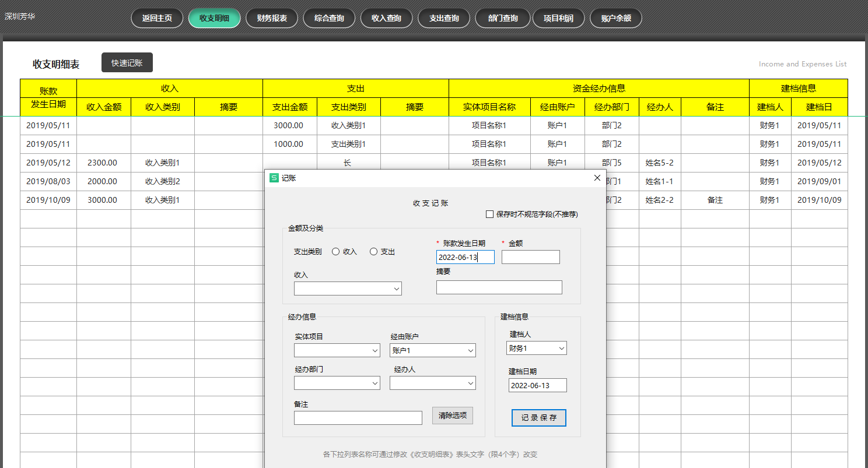Switch to 财务报表 tab
This screenshot has height=468, width=868.
pos(272,18)
